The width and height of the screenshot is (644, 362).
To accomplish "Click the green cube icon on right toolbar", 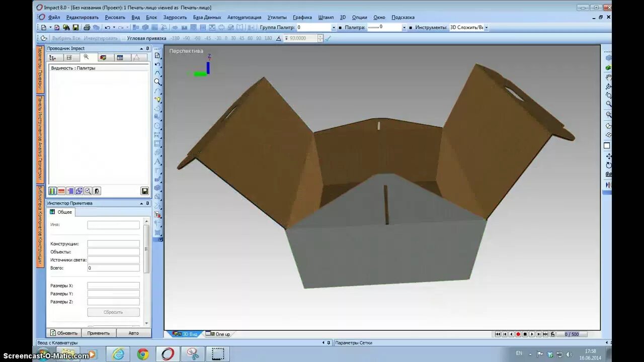I will click(608, 67).
